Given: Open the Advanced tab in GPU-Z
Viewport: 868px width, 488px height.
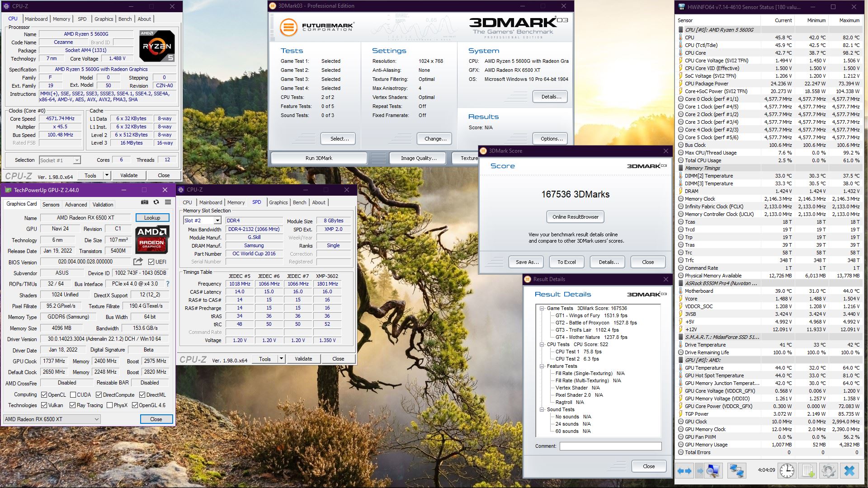Looking at the screenshot, I should pos(76,205).
